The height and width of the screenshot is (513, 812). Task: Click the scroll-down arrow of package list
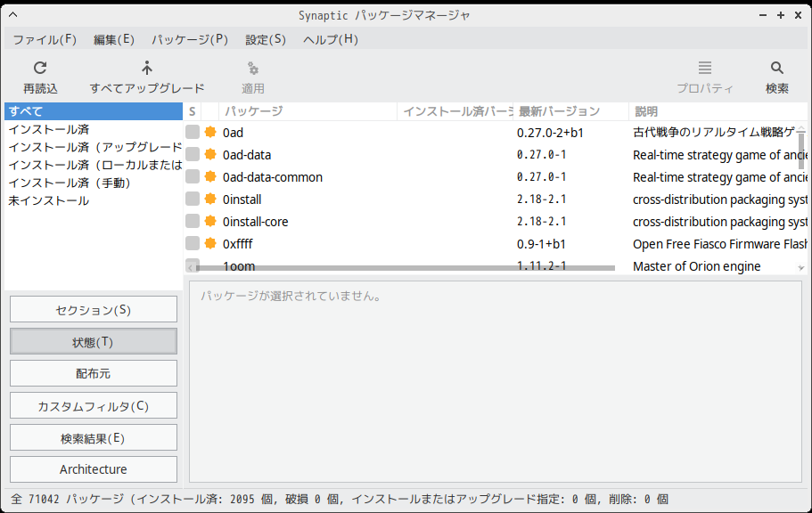click(x=801, y=268)
